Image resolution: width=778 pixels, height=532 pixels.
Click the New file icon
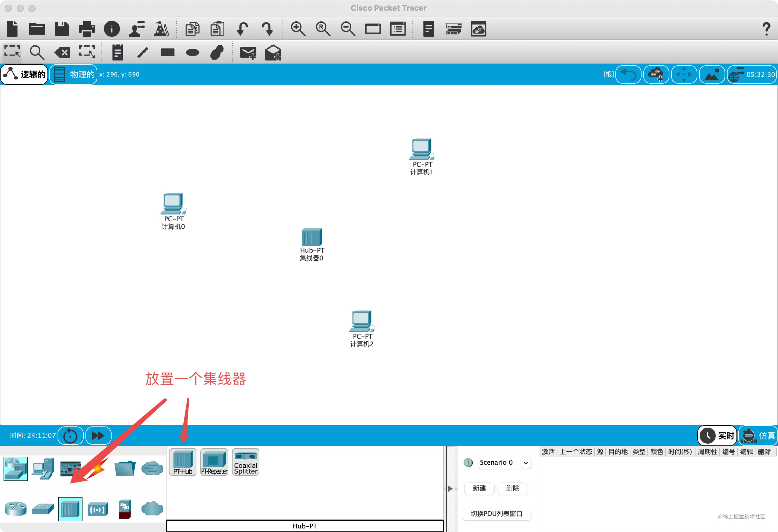(12, 29)
